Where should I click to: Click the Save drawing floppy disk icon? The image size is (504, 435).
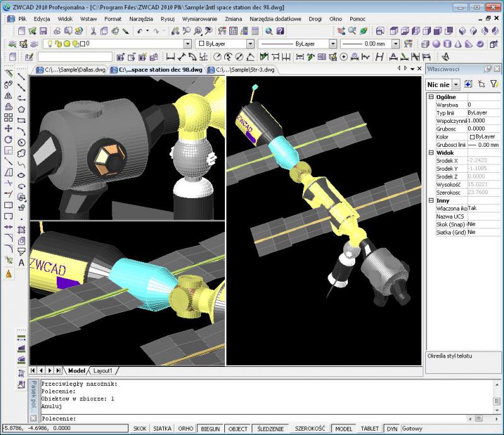(x=43, y=31)
